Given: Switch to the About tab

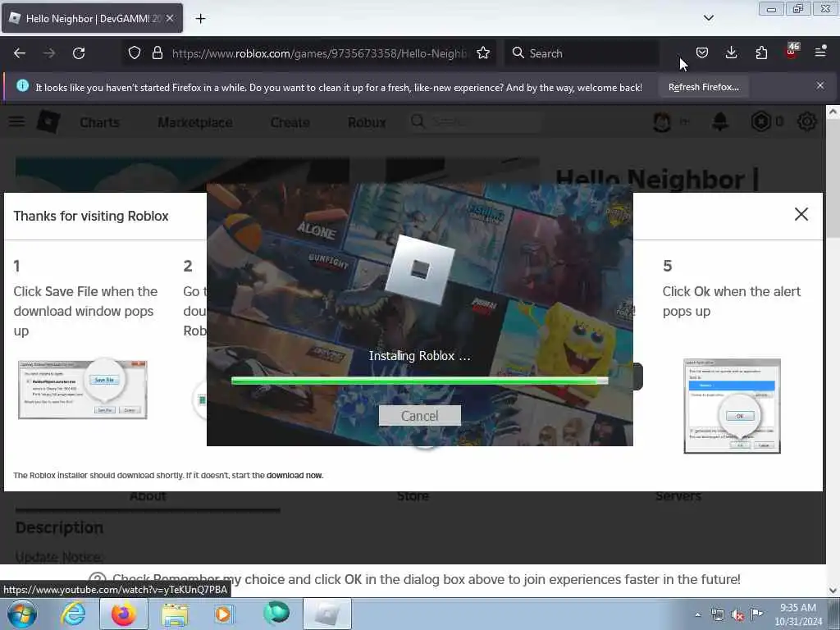Looking at the screenshot, I should pyautogui.click(x=148, y=496).
